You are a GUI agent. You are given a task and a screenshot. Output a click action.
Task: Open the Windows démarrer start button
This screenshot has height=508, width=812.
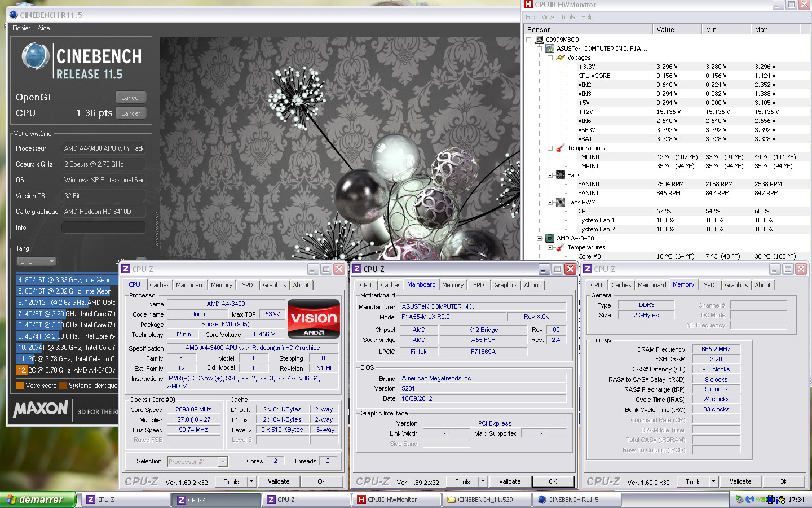(38, 500)
